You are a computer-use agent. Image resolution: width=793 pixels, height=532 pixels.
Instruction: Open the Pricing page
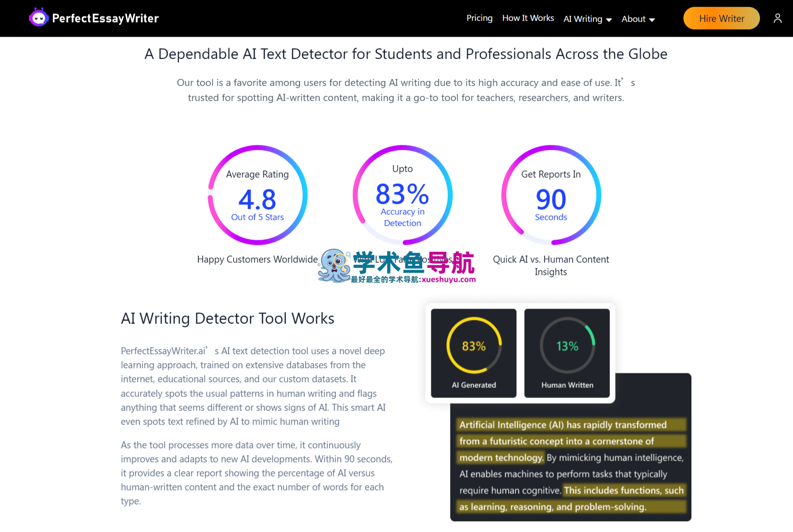tap(479, 18)
